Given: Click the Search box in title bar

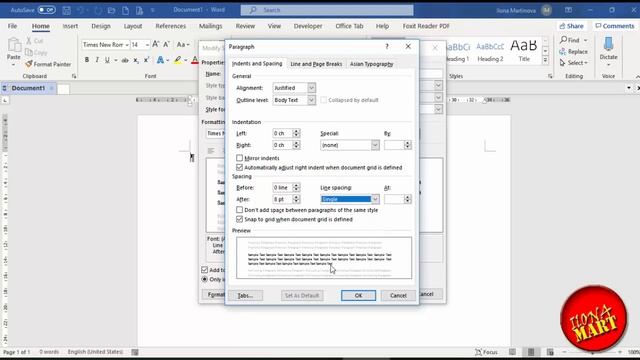Looking at the screenshot, I should point(327,10).
